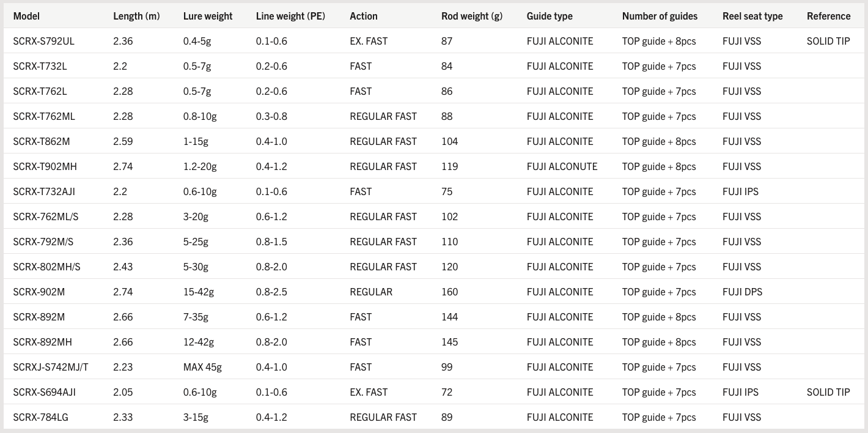
Task: Select the REGULAR action cell for SCRX-902M
Action: tap(371, 292)
